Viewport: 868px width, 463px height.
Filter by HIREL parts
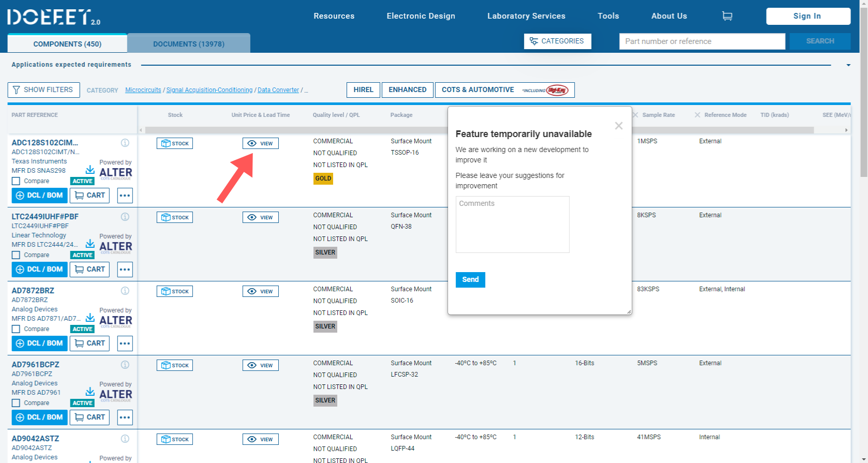363,90
